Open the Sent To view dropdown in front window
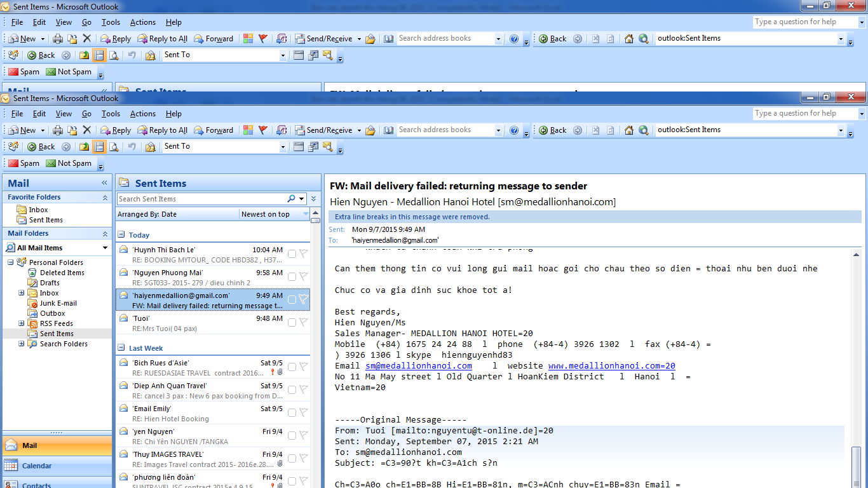This screenshot has height=488, width=868. tap(283, 147)
